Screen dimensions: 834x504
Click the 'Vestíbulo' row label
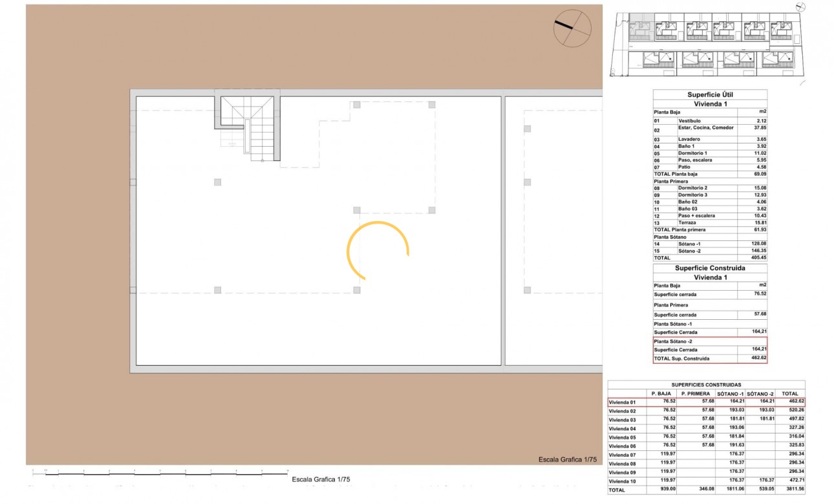tap(689, 121)
